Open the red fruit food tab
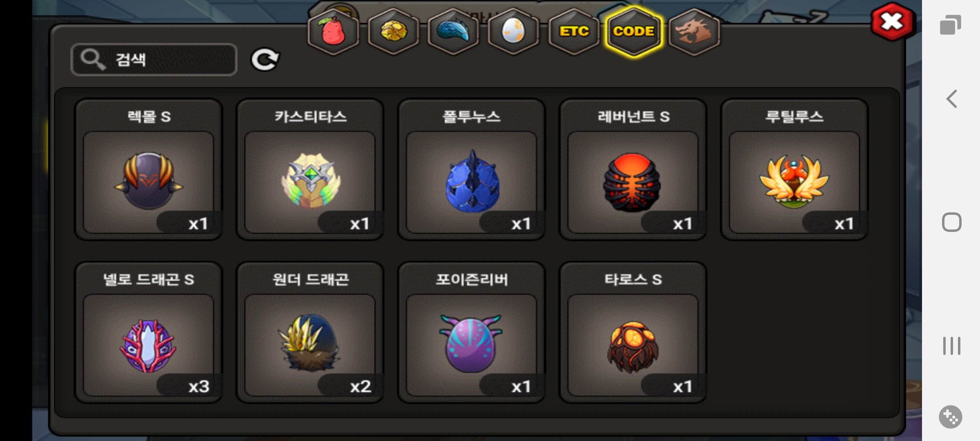The image size is (980, 441). (x=333, y=32)
